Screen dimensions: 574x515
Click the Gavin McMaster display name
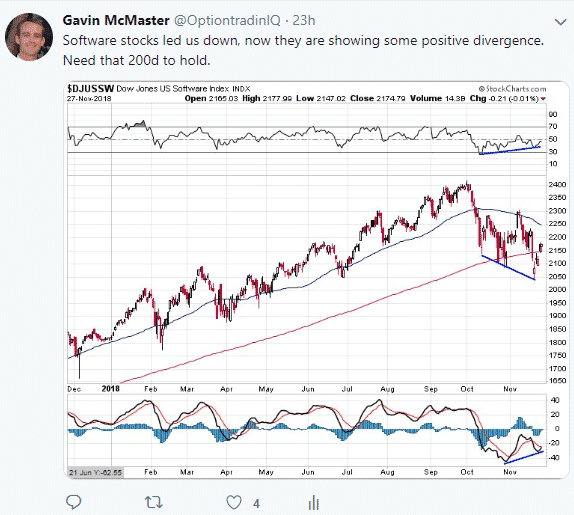click(116, 20)
